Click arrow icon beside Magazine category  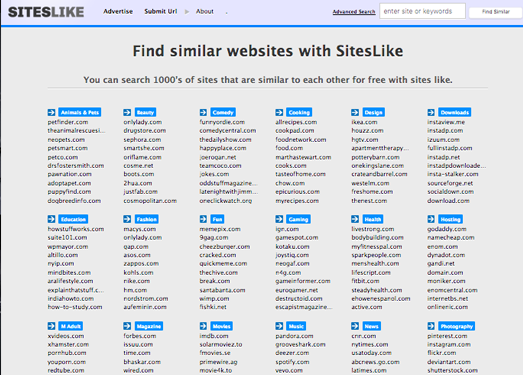click(x=127, y=326)
